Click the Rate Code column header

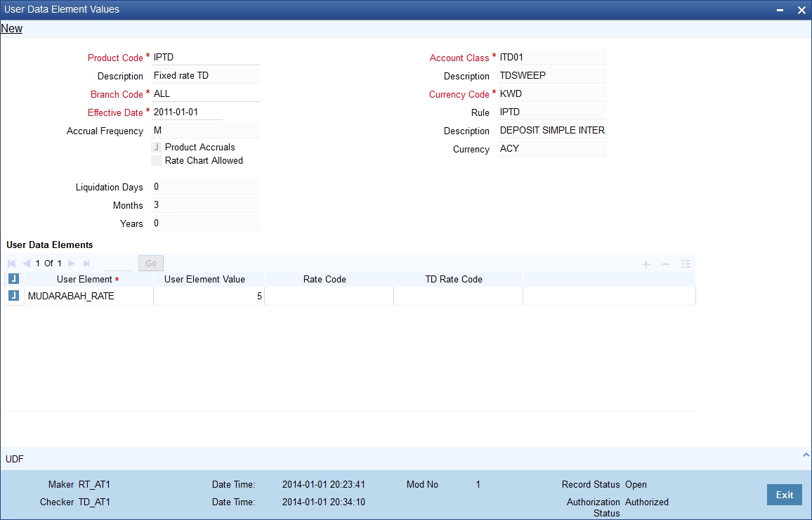pyautogui.click(x=329, y=279)
